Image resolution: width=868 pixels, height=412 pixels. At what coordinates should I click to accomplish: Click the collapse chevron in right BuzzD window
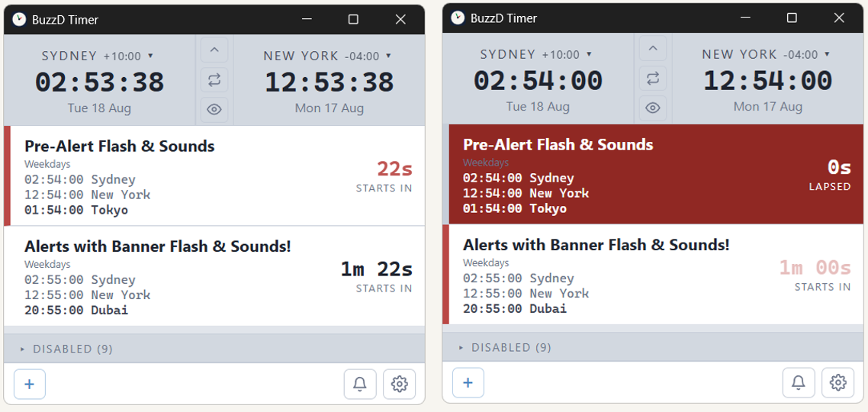[653, 48]
